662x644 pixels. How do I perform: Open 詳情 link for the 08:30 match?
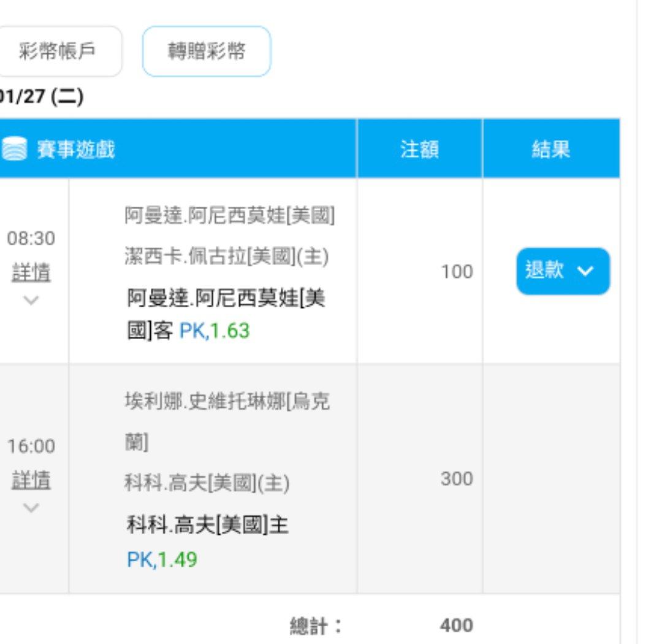[x=31, y=273]
